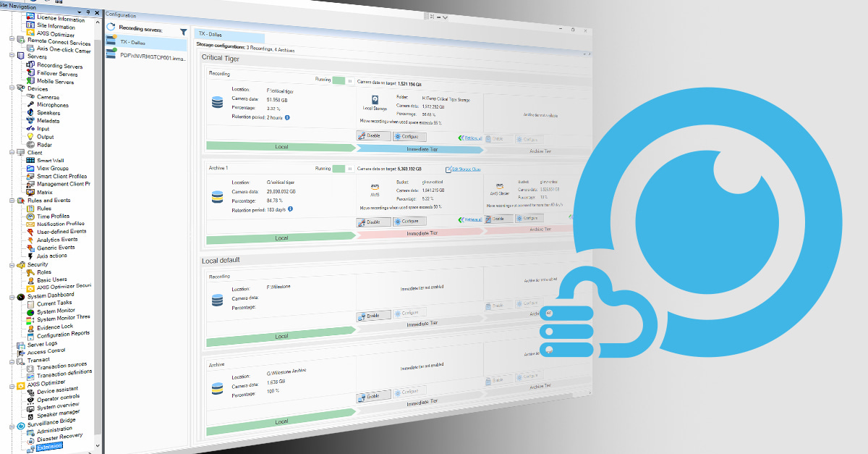Click green Local bar in Critical Tiger Recording
Viewport: 868px width, 454px height.
point(282,146)
